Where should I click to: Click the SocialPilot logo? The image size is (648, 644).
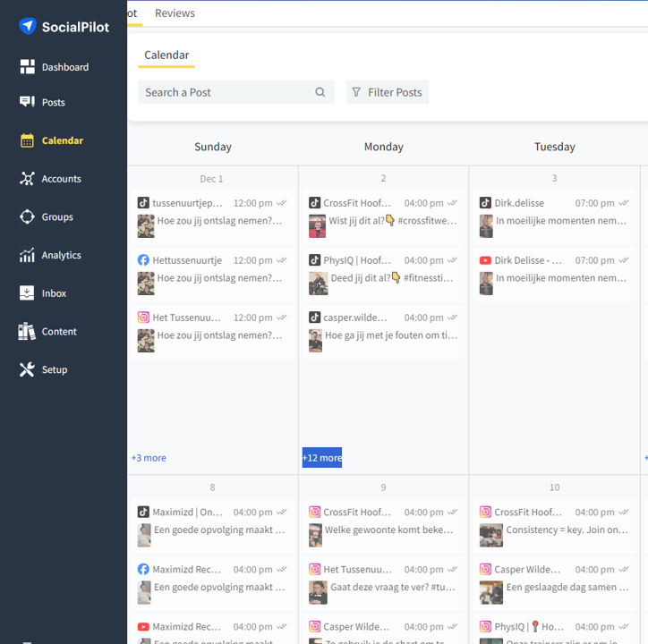point(64,27)
